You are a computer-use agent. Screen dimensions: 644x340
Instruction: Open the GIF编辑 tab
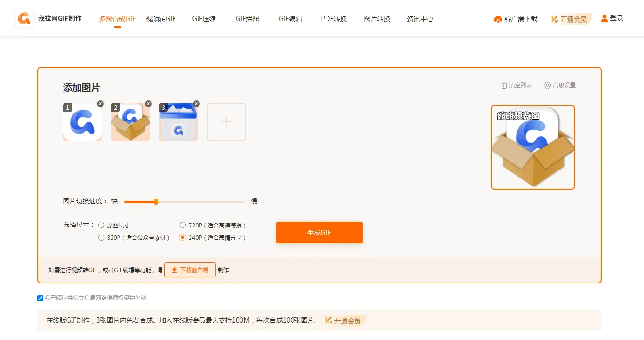(x=291, y=19)
